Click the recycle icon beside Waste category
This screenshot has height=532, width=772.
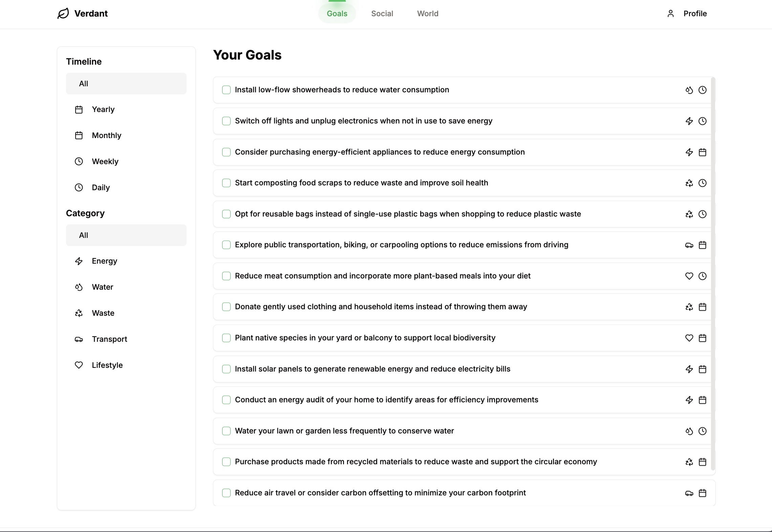pyautogui.click(x=79, y=313)
